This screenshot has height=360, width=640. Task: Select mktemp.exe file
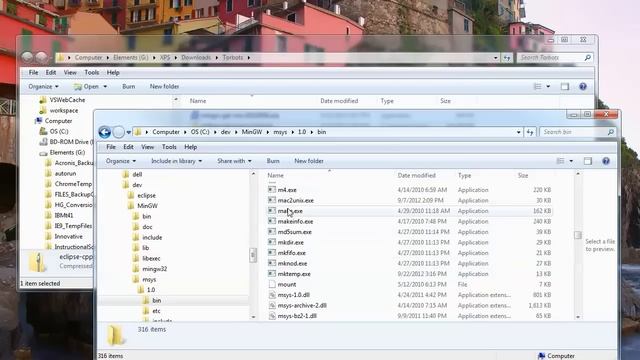(x=294, y=274)
